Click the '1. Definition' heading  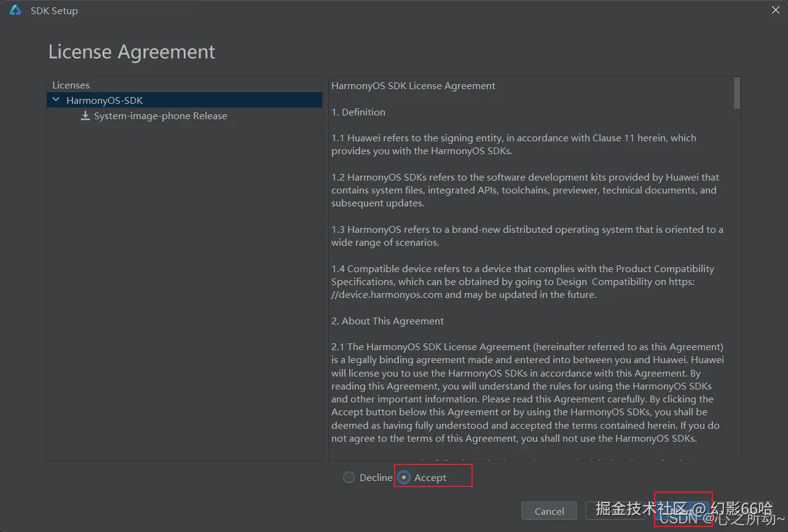(x=358, y=112)
